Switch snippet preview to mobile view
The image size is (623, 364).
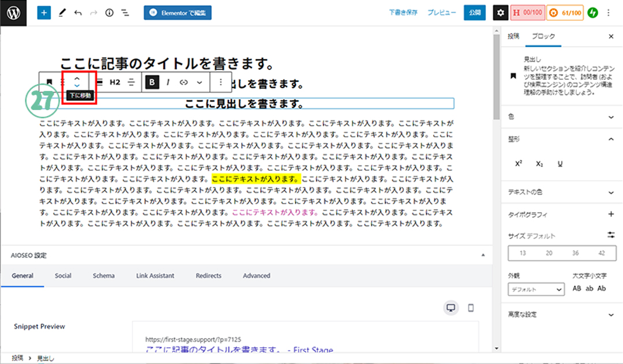[471, 308]
